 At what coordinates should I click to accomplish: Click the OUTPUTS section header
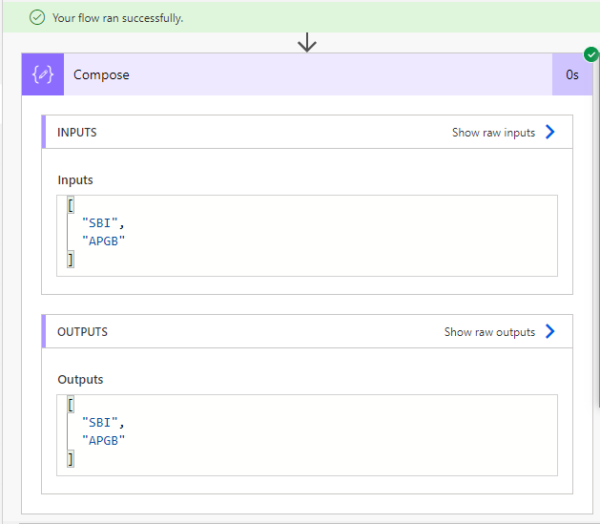[82, 332]
